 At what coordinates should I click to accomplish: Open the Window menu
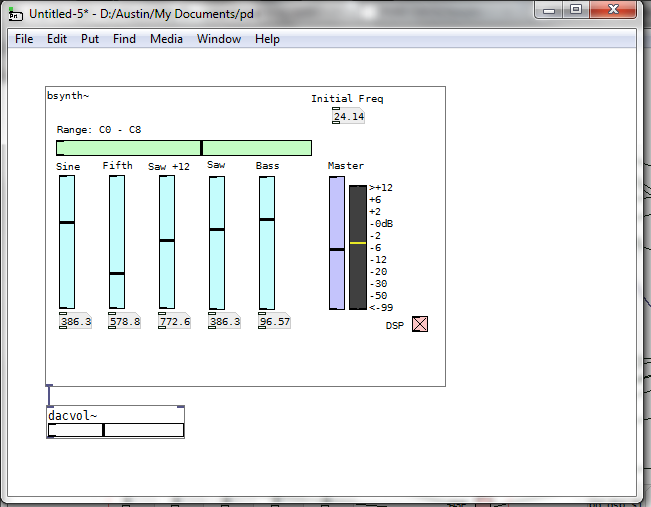click(x=219, y=39)
